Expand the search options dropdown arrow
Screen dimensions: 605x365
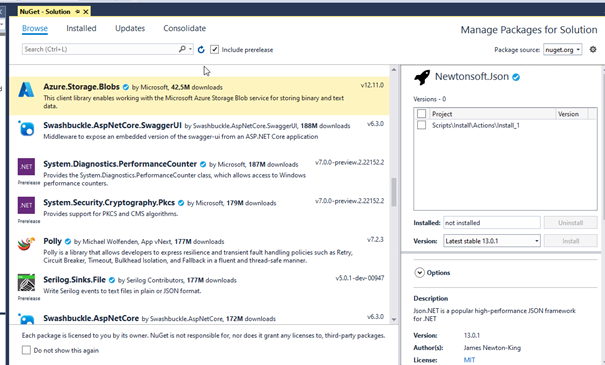pyautogui.click(x=191, y=49)
